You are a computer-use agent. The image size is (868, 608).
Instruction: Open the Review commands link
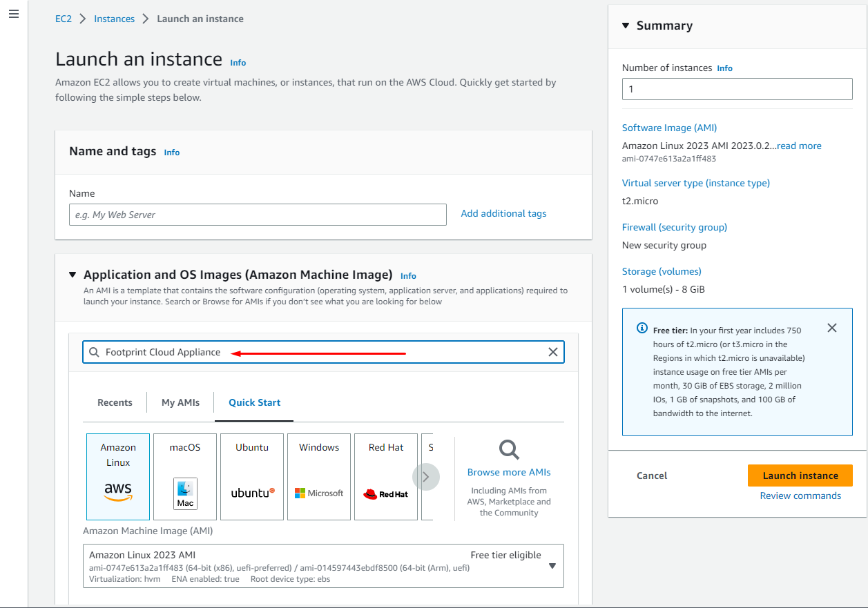[800, 496]
